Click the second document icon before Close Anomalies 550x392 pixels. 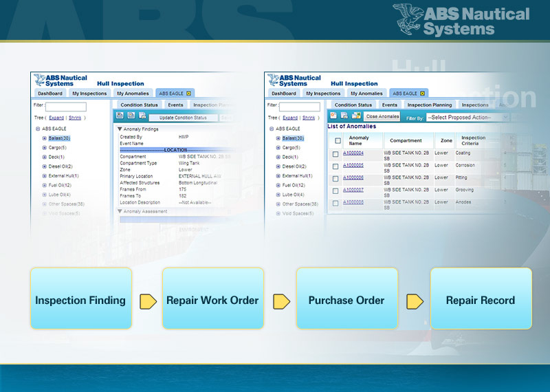tap(344, 116)
